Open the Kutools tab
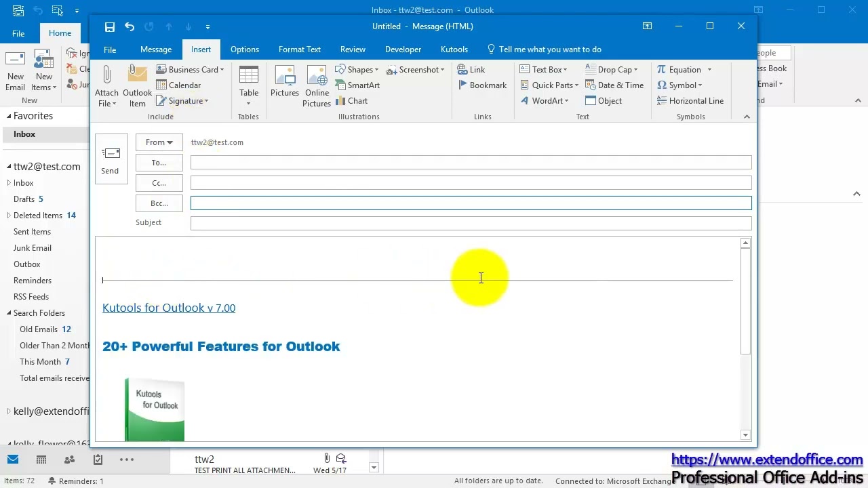This screenshot has width=868, height=488. click(454, 49)
